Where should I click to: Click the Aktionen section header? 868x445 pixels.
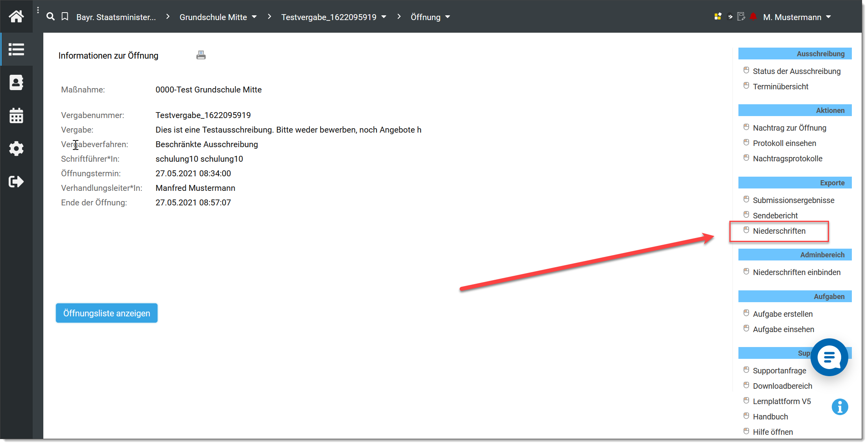pyautogui.click(x=795, y=111)
